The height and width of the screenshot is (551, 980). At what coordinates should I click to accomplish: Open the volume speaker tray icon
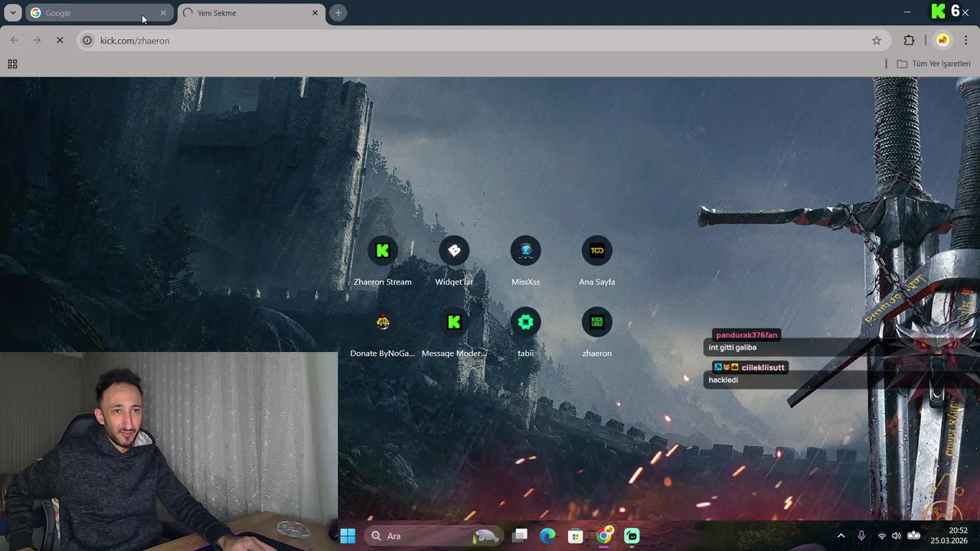click(x=897, y=536)
